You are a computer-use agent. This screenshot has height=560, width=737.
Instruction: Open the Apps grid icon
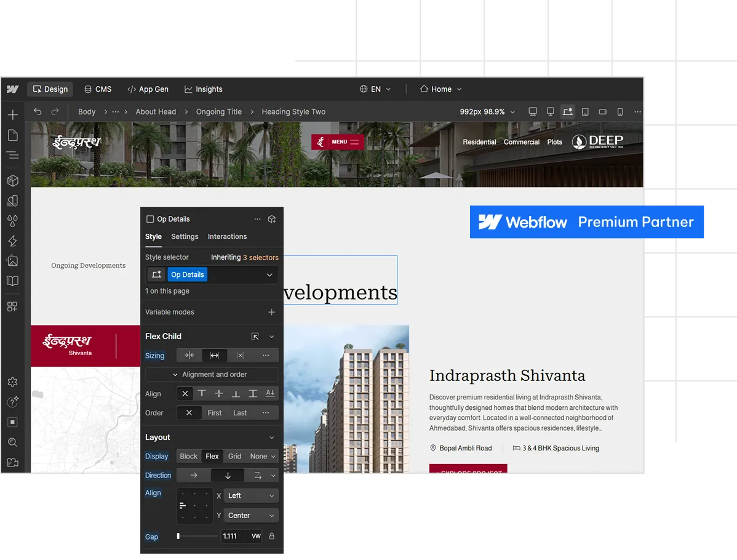tap(13, 306)
